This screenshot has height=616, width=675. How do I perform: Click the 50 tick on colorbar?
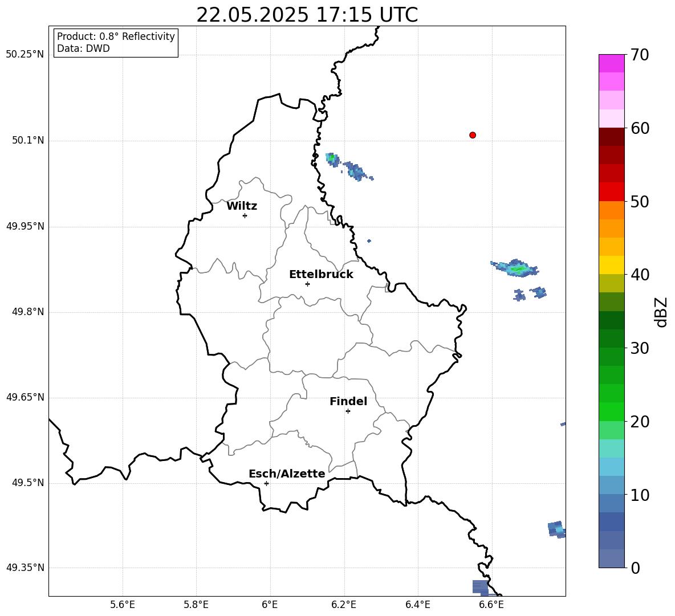(x=640, y=201)
